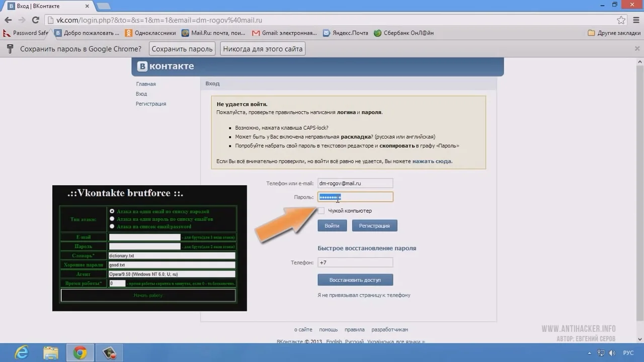Open Главная in the VK sidebar
Image resolution: width=644 pixels, height=362 pixels.
(x=146, y=84)
